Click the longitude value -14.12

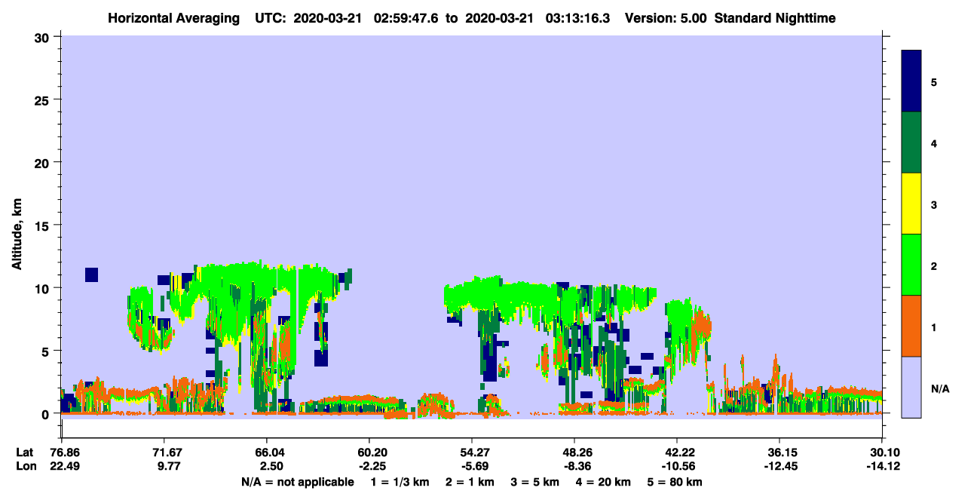881,465
